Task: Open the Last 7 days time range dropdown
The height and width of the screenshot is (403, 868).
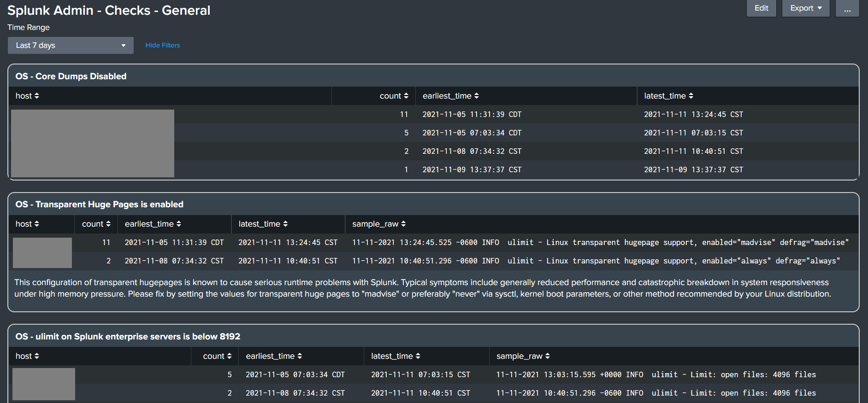Action: pos(71,46)
